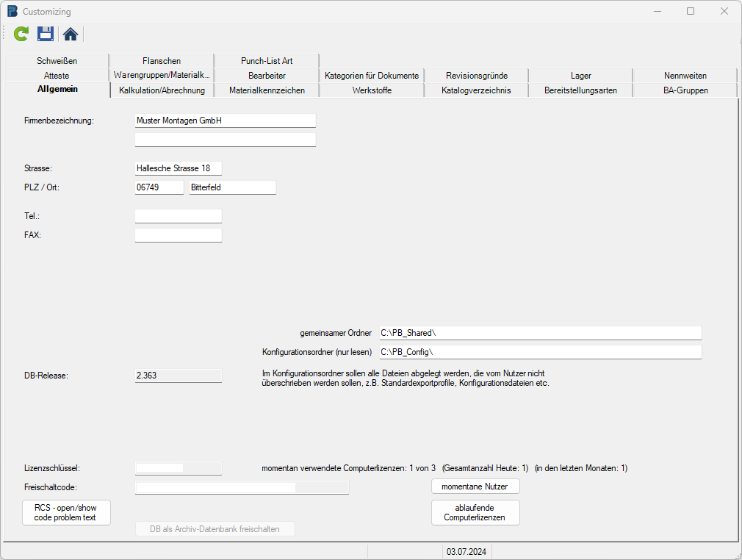Switch to the Schweißen tab
742x560 pixels.
(57, 61)
